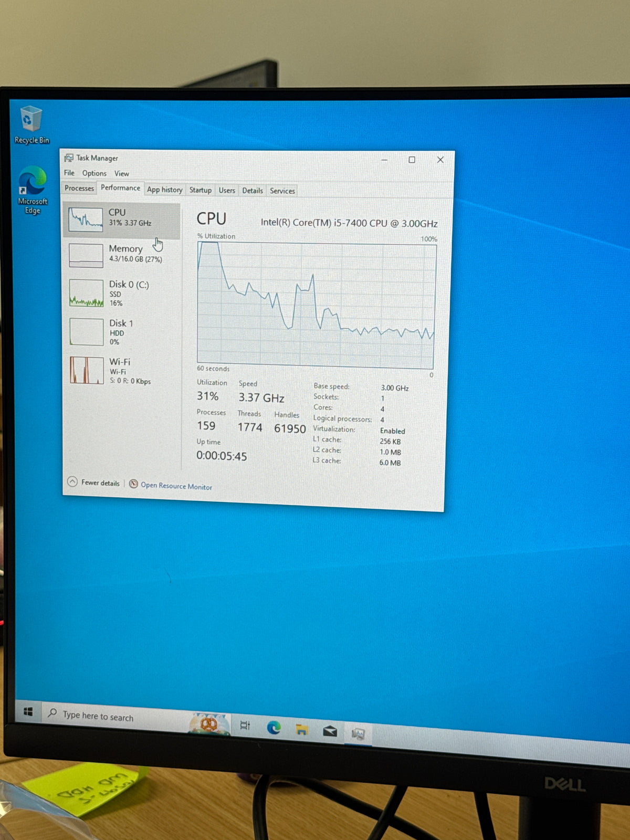Screen dimensions: 630x840
Task: Switch to the App history tab
Action: 164,190
